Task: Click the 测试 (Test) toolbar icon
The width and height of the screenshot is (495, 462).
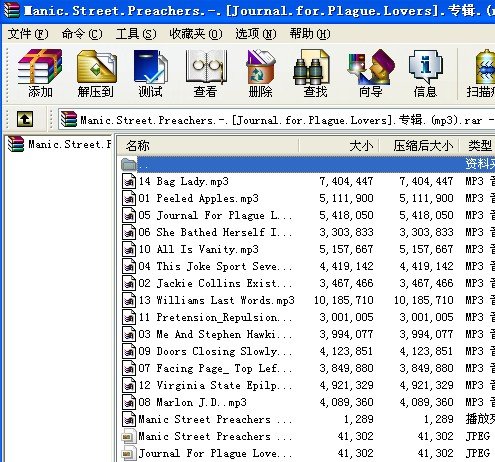Action: [151, 73]
